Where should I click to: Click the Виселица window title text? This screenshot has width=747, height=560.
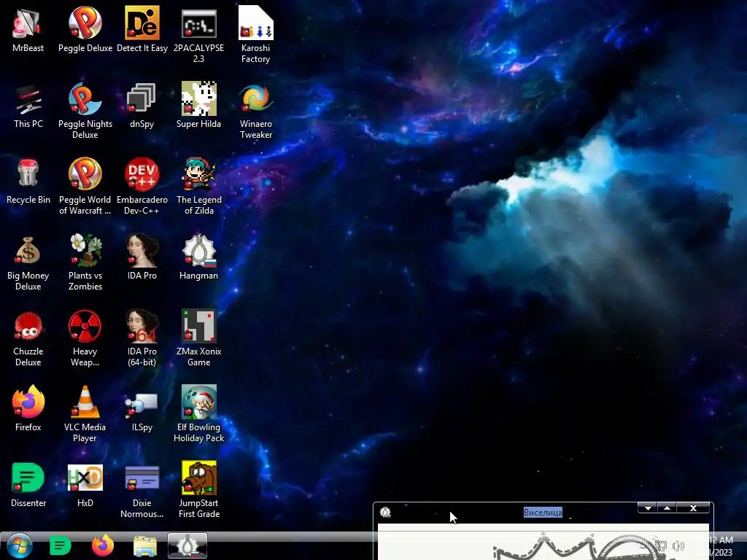click(x=543, y=513)
